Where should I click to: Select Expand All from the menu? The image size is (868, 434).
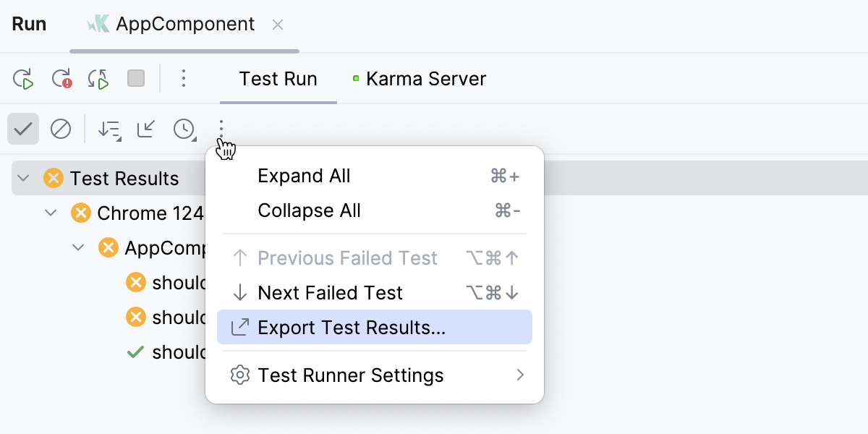tap(304, 176)
